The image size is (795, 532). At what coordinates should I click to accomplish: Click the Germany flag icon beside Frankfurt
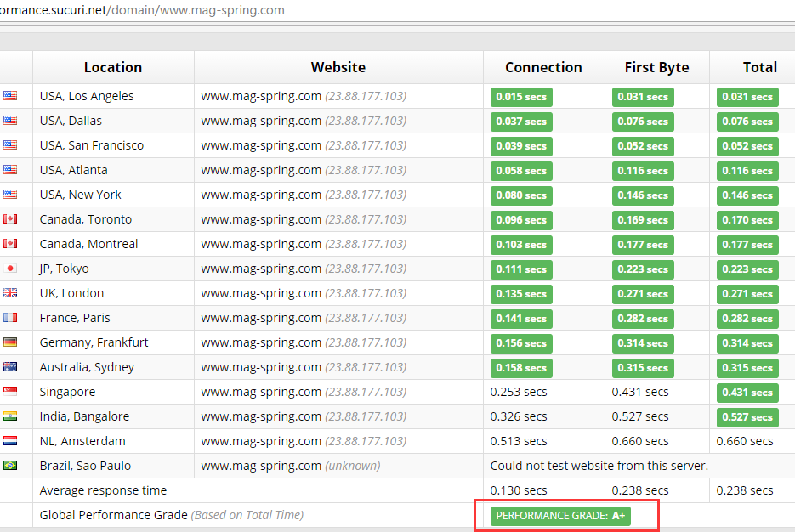pyautogui.click(x=10, y=342)
